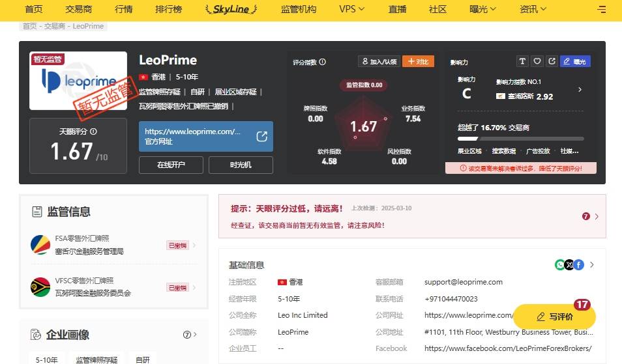622x364 pixels.
Task: Click the Facebook social icon
Action: 579,264
